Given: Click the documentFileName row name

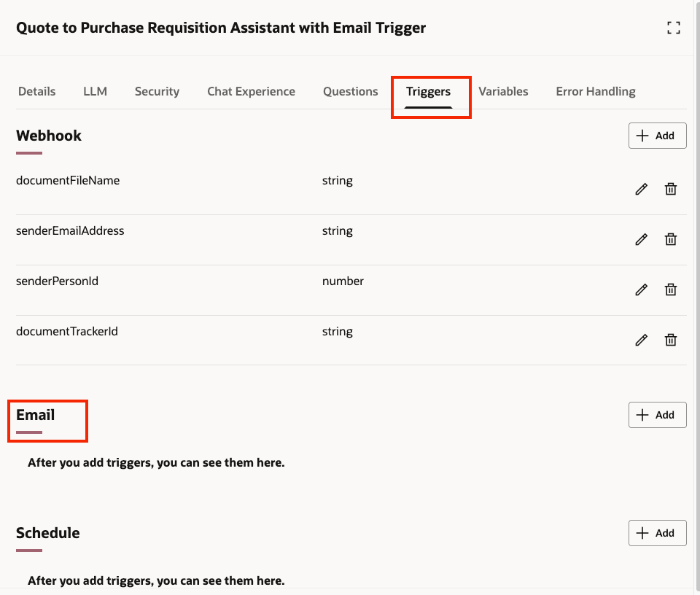Looking at the screenshot, I should tap(68, 180).
